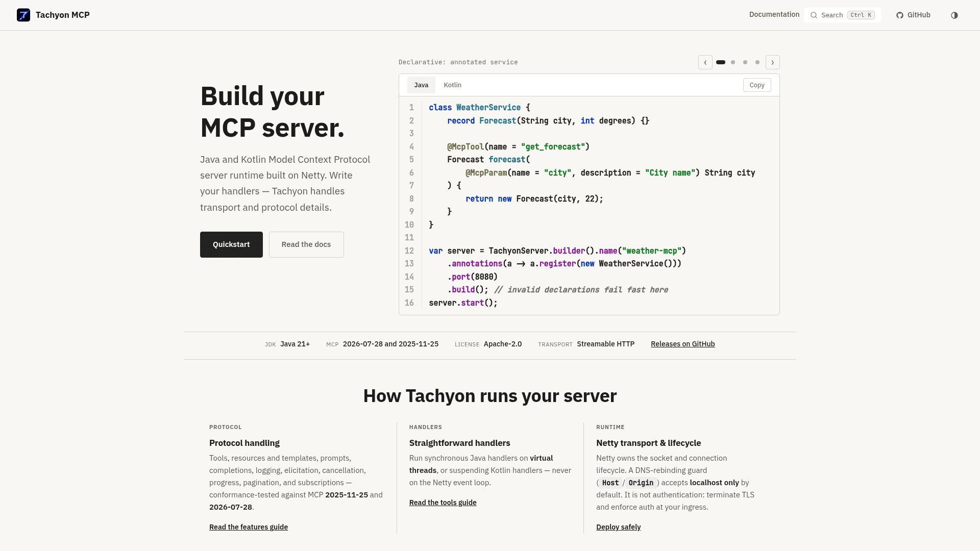Image resolution: width=980 pixels, height=551 pixels.
Task: Click the 'Java 21+' JDK value
Action: click(295, 344)
